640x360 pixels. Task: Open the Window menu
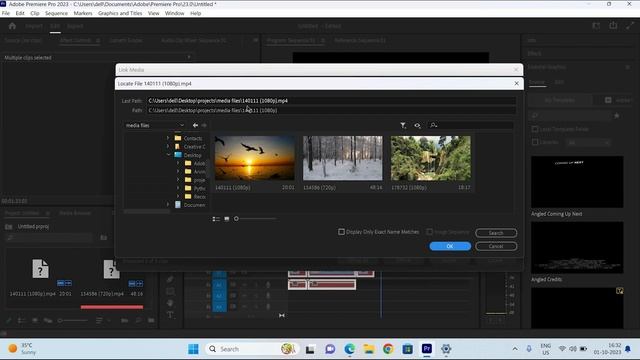[174, 13]
